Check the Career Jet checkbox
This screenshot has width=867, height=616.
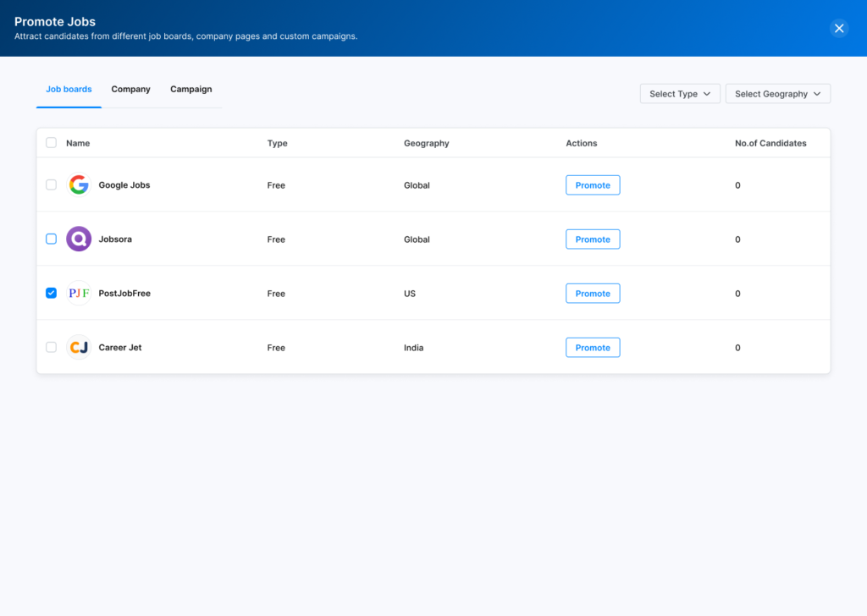(x=51, y=347)
